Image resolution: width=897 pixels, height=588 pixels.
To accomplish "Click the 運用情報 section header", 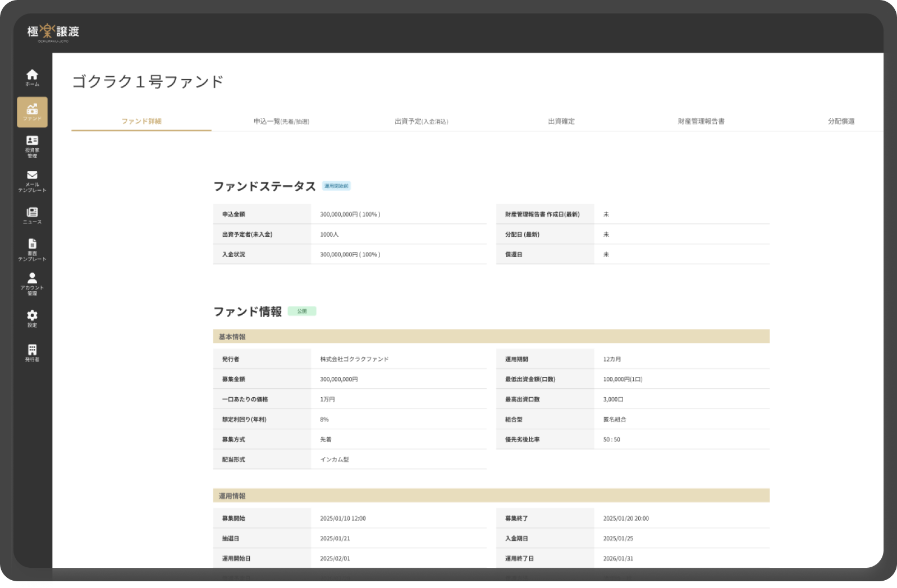I will pyautogui.click(x=491, y=496).
